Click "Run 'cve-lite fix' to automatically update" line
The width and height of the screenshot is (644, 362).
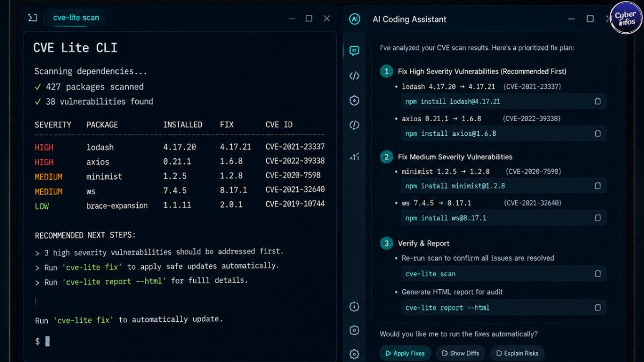tap(129, 320)
